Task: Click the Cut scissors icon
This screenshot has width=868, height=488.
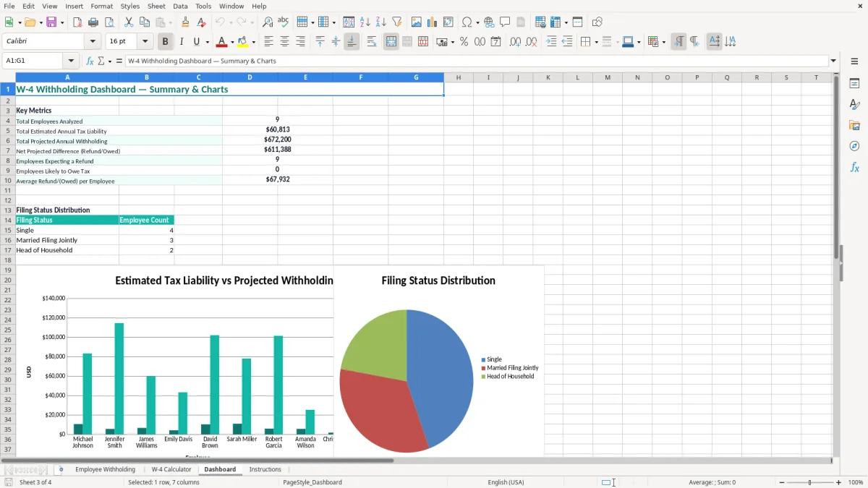Action: click(x=129, y=22)
